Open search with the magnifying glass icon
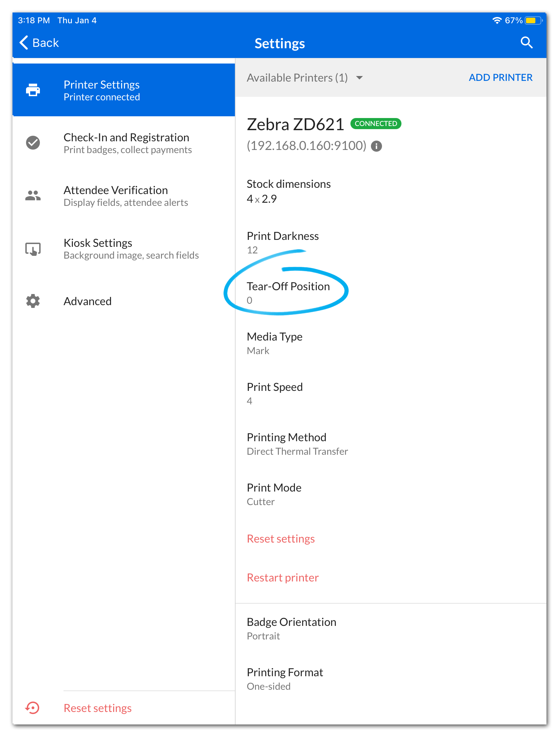The image size is (560, 738). coord(526,42)
